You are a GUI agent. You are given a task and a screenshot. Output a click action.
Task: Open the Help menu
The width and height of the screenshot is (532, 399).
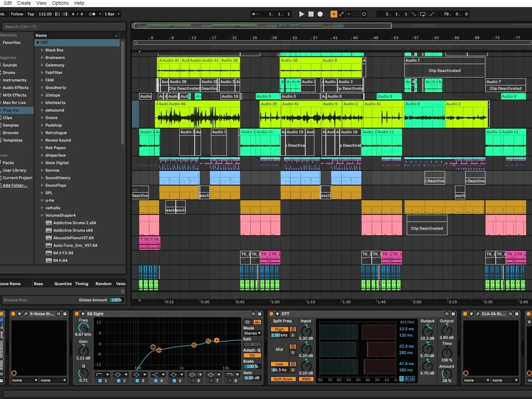pyautogui.click(x=79, y=3)
